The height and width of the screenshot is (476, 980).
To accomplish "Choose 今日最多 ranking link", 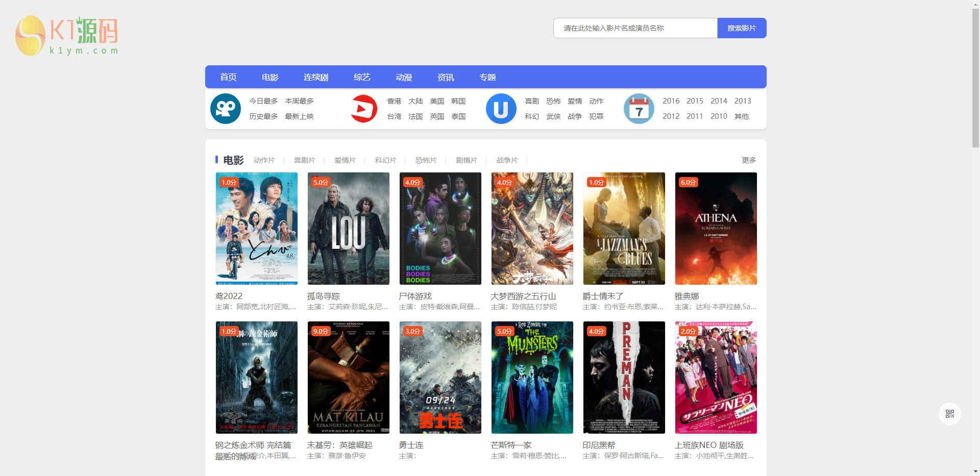I will tap(263, 101).
